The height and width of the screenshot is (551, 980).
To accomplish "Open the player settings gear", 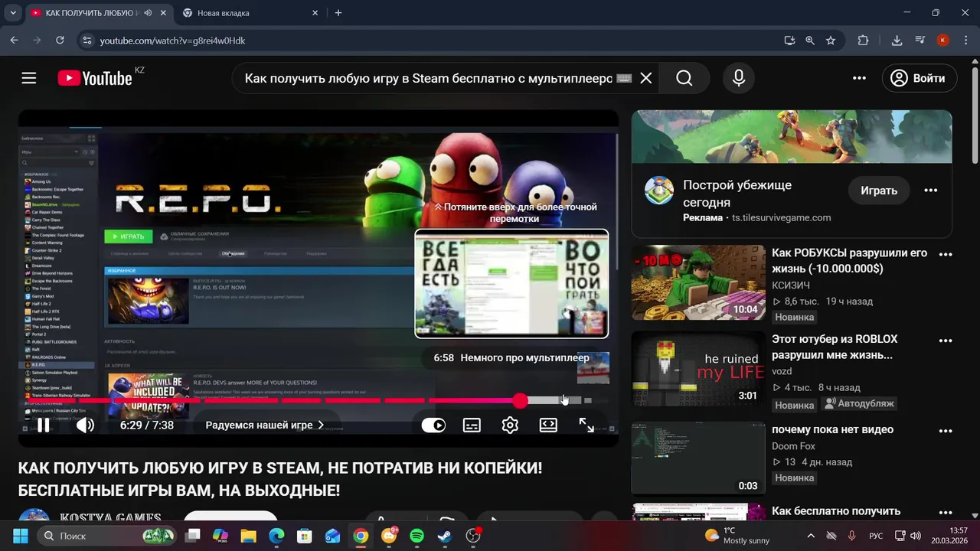I will 510,425.
